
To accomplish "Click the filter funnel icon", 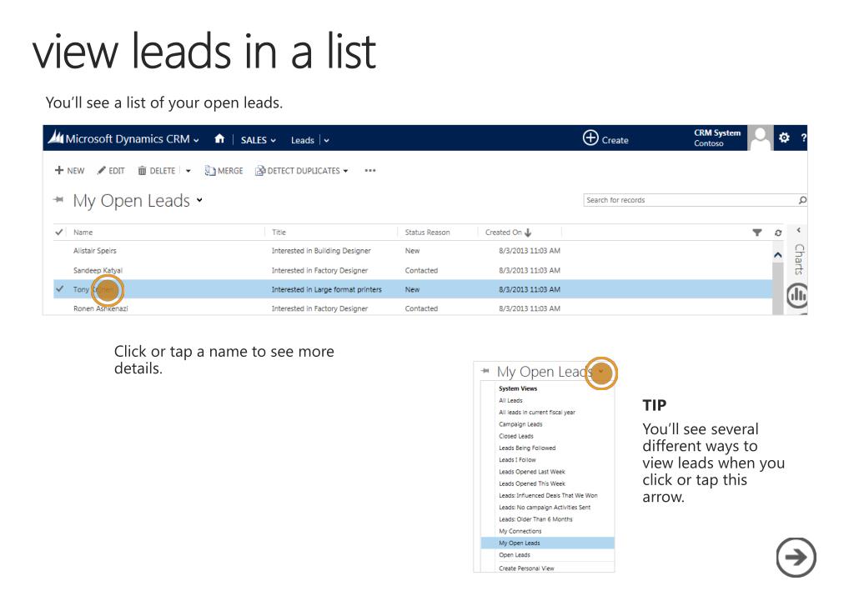I will [756, 233].
